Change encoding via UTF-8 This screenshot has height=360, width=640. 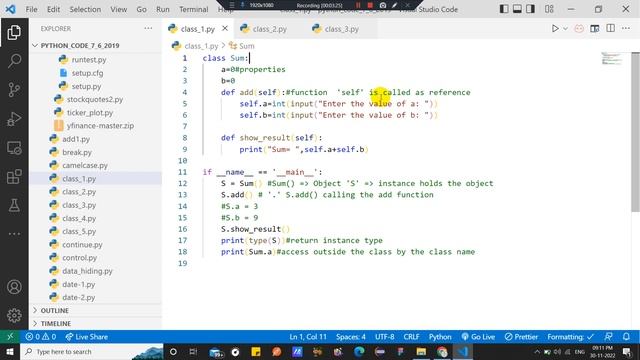click(384, 337)
